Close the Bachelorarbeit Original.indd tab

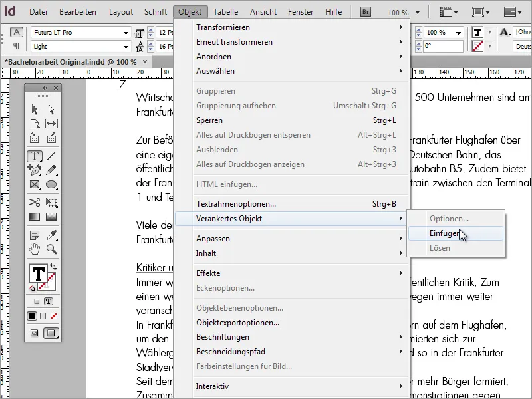point(145,62)
